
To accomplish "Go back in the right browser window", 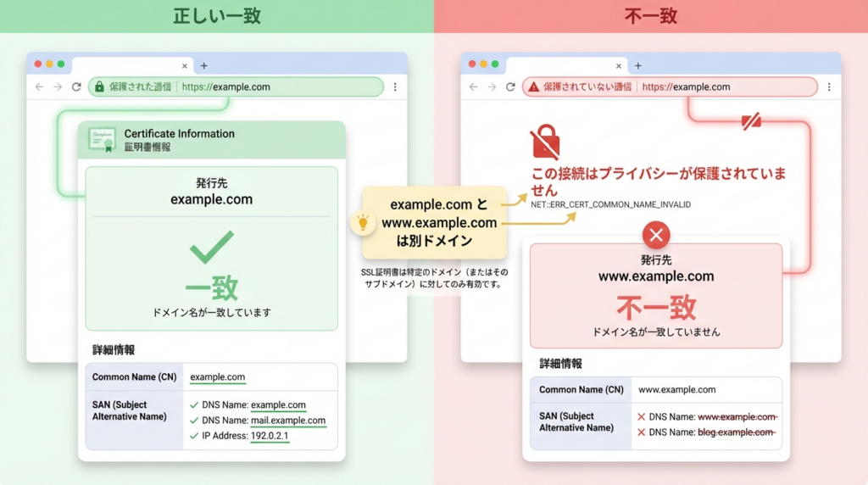I will 472,86.
